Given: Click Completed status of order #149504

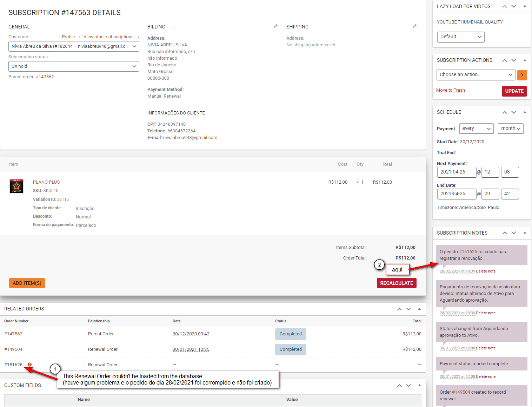Looking at the screenshot, I should (291, 349).
